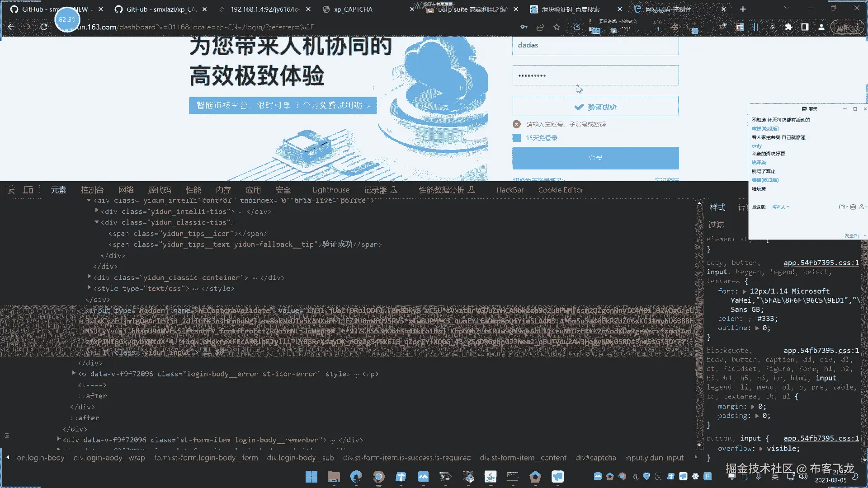Open the HackBar DevTools tab

point(509,190)
